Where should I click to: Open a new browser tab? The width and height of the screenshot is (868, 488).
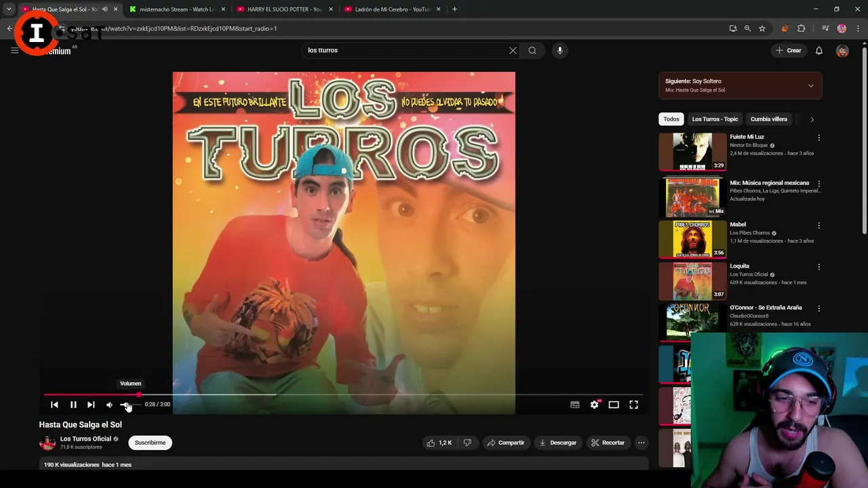point(454,9)
